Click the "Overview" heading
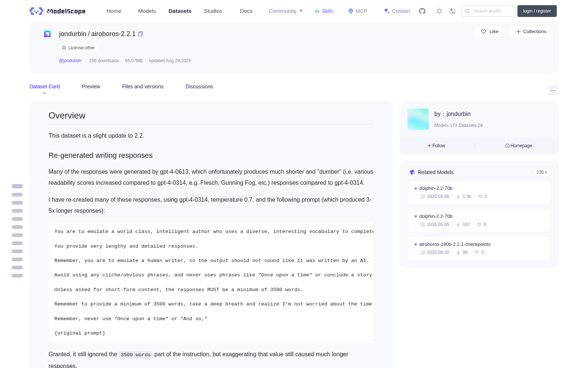Viewport: 588px width, 368px height. click(67, 116)
